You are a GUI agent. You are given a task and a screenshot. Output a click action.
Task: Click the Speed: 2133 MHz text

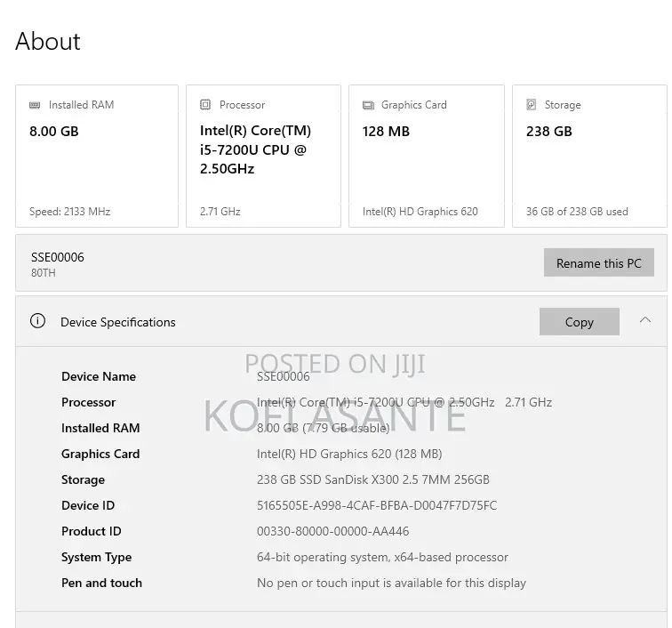[70, 212]
